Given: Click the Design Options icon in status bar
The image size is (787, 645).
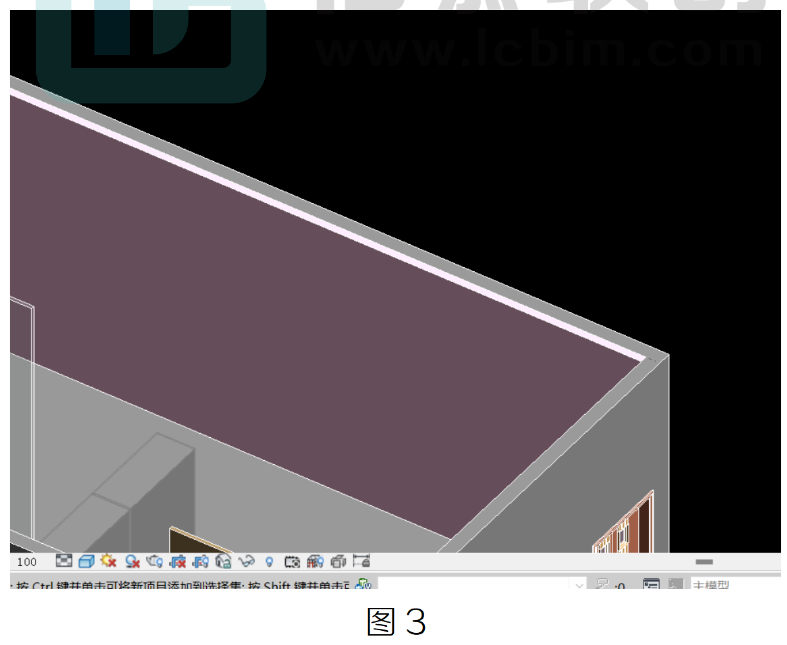Looking at the screenshot, I should click(x=651, y=584).
